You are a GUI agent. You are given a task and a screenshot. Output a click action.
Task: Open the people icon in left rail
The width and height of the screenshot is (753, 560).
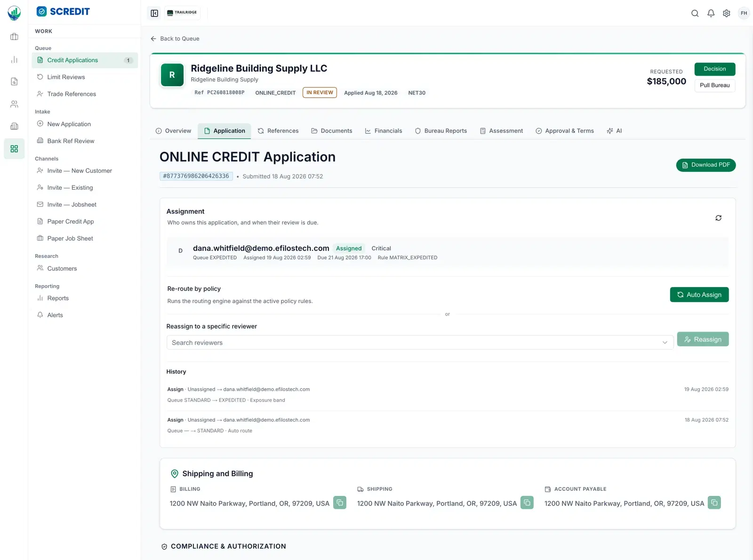click(x=14, y=104)
